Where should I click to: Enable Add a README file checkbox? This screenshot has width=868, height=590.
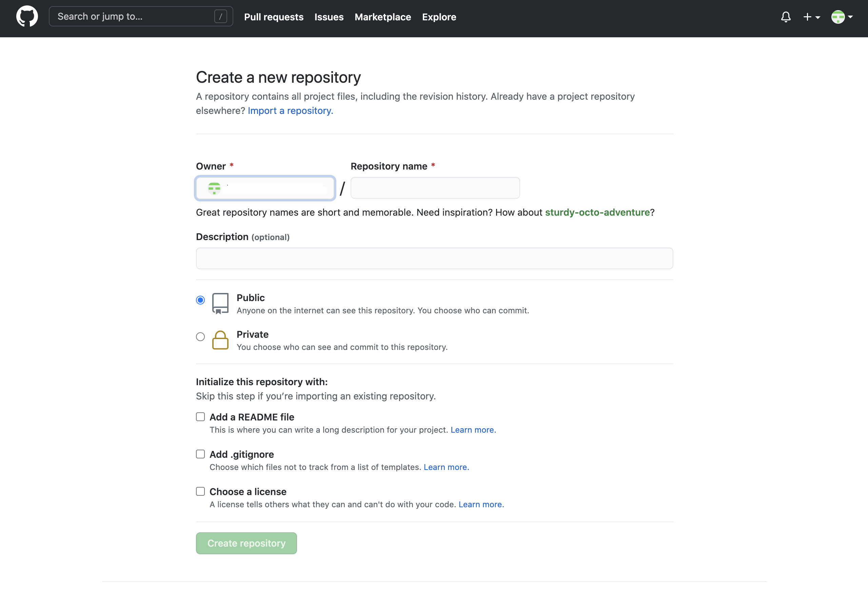point(200,417)
